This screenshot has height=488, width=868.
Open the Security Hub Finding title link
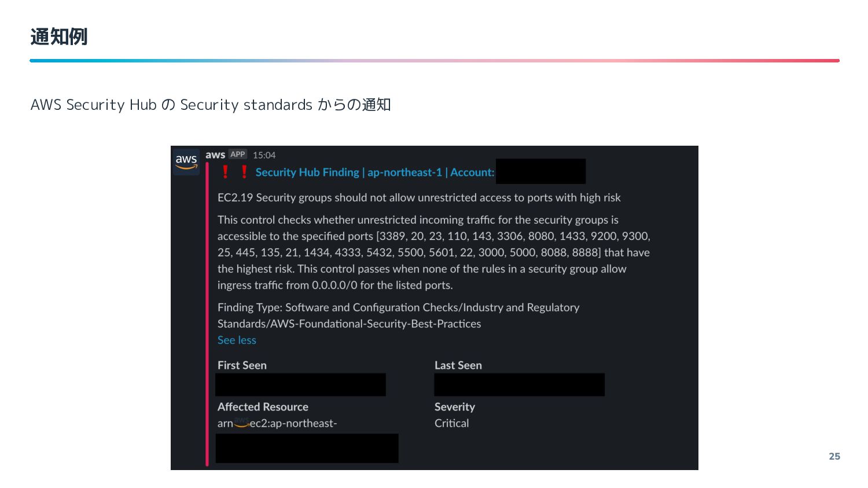click(x=375, y=172)
